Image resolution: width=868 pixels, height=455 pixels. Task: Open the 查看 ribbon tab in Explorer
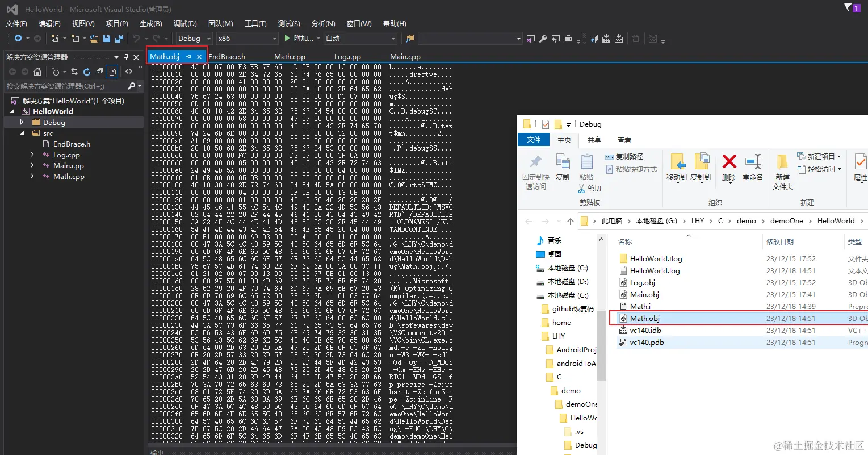click(624, 140)
